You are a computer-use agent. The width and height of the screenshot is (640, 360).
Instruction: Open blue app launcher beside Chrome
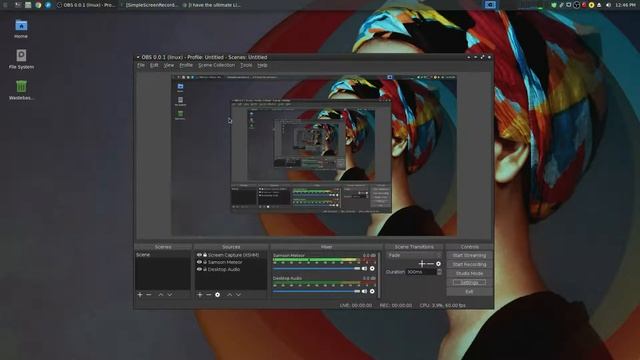point(48,5)
